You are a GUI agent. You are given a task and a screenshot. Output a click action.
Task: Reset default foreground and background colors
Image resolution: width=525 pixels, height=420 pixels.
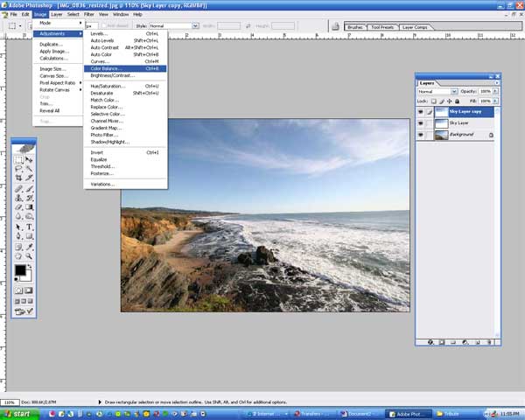point(16,279)
